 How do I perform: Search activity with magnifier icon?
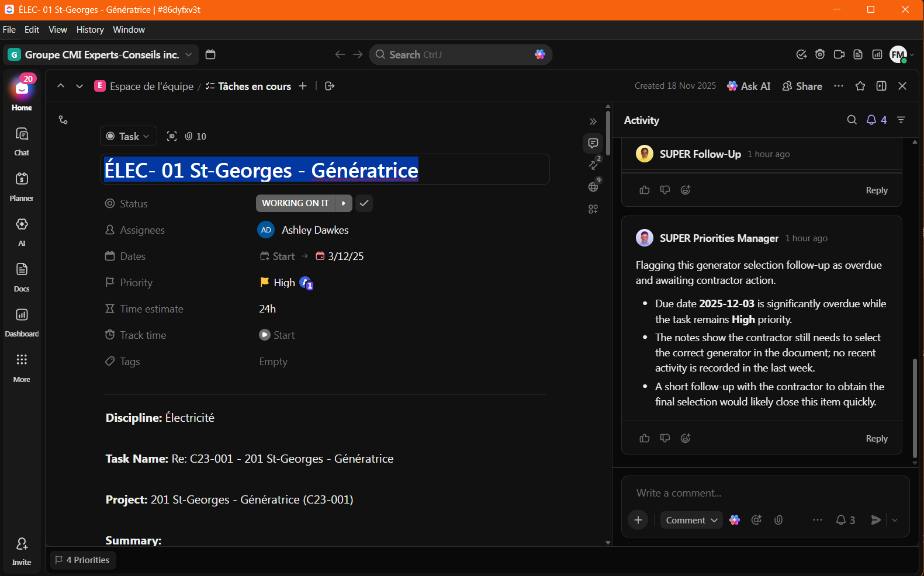852,120
